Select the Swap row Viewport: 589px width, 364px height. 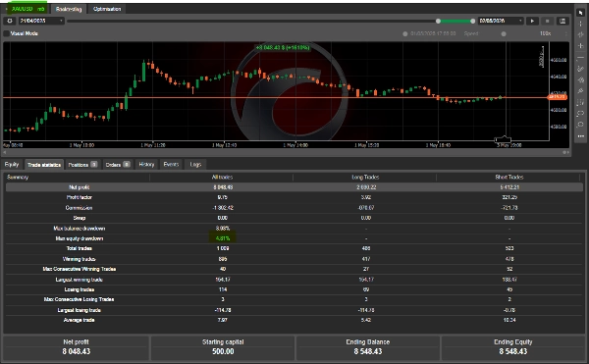(x=294, y=218)
